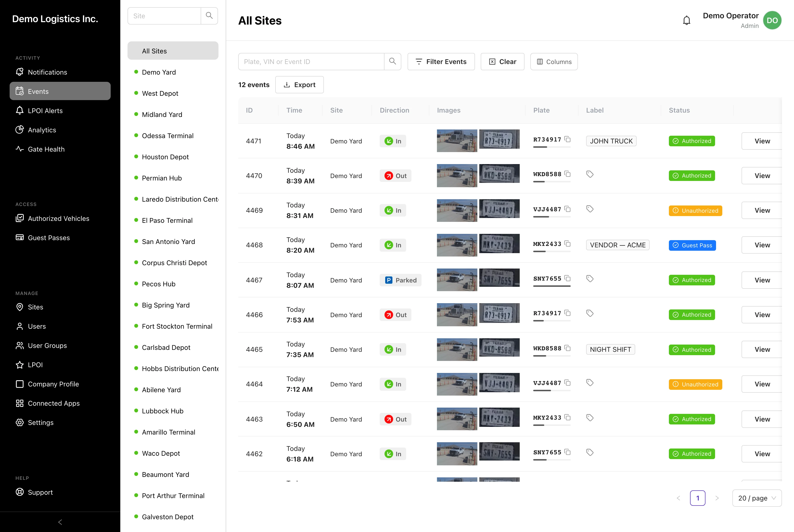The image size is (794, 532).
Task: Copy plate WKD8588 in event 4465
Action: tap(567, 348)
